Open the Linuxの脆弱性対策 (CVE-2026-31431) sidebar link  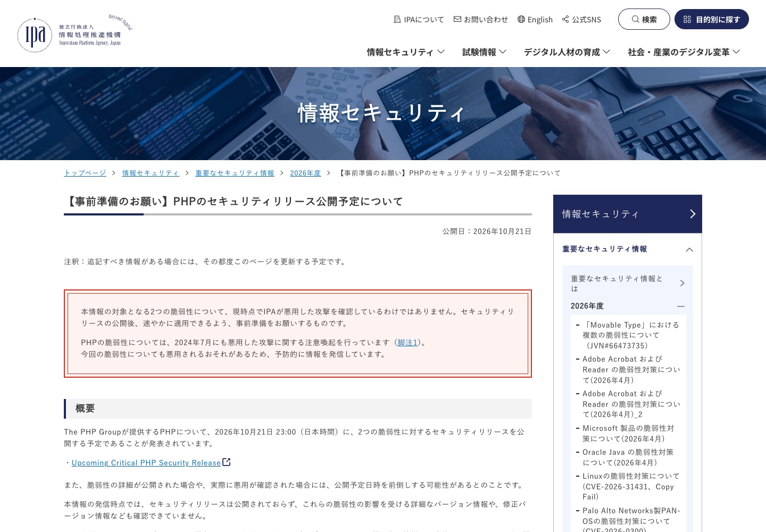[631, 486]
